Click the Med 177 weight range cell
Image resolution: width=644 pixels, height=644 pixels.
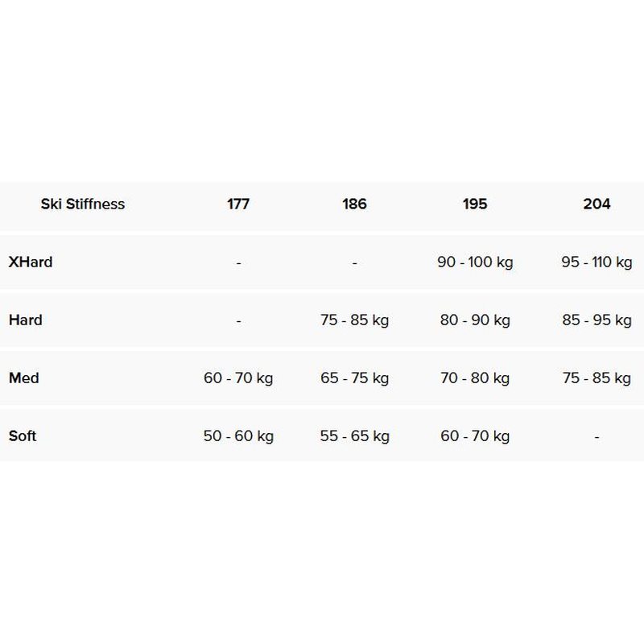(x=238, y=378)
